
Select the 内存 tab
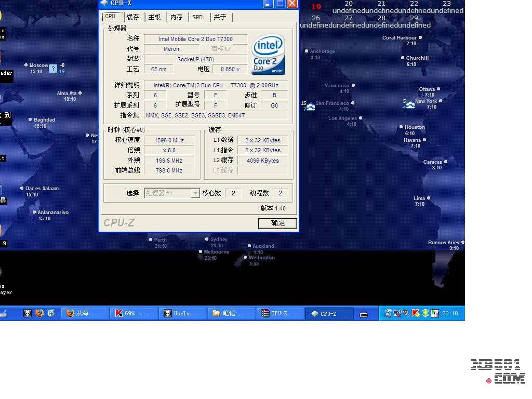(x=176, y=17)
